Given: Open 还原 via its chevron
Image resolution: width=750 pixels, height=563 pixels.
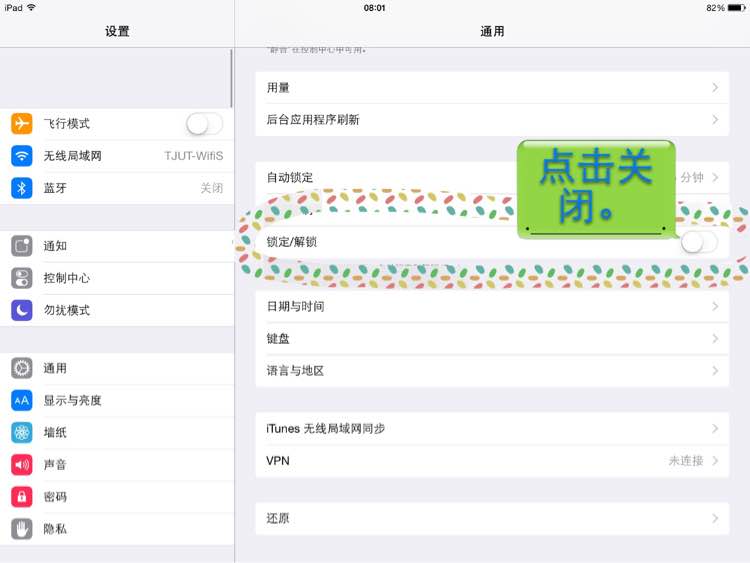Looking at the screenshot, I should click(715, 519).
